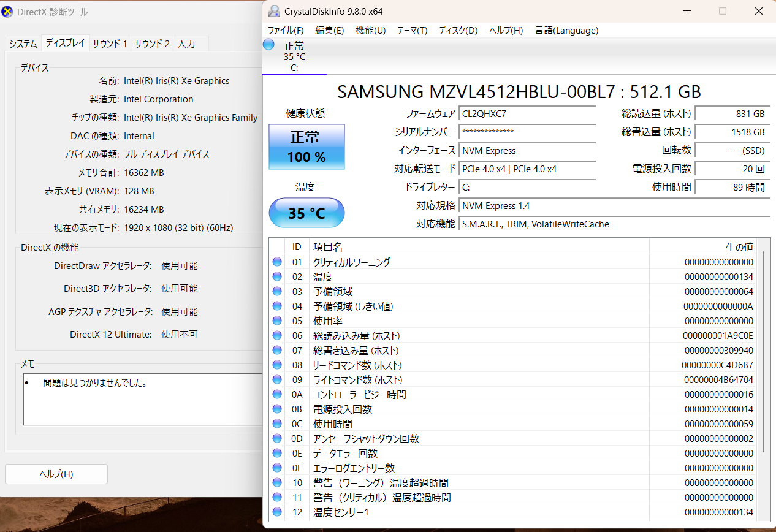Click the blue status orb beside drive C:

(x=268, y=44)
